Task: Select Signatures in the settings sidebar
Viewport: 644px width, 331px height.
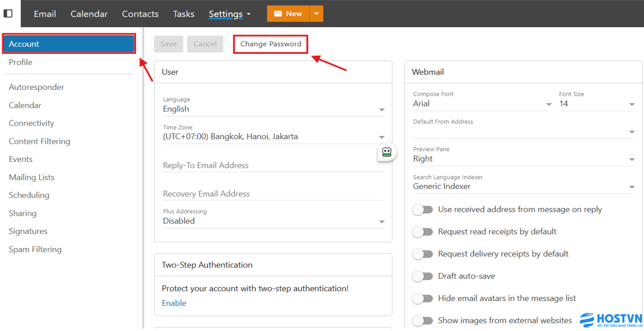Action: pos(28,231)
